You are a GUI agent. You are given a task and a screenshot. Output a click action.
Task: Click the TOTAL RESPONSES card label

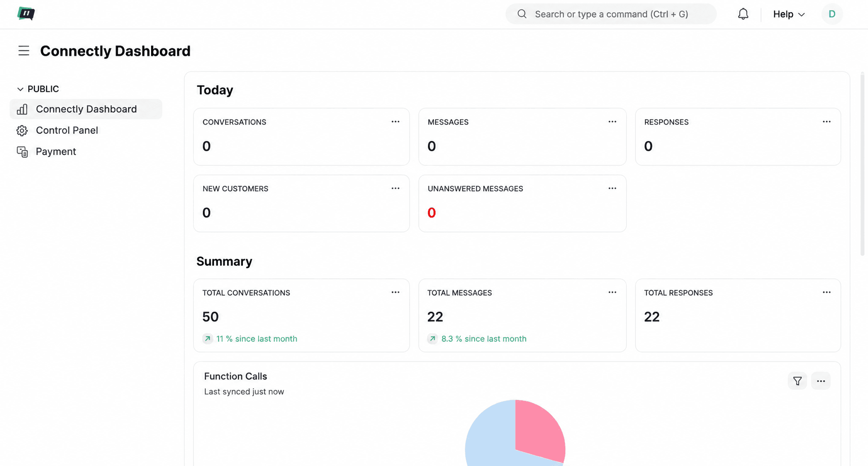(x=678, y=293)
